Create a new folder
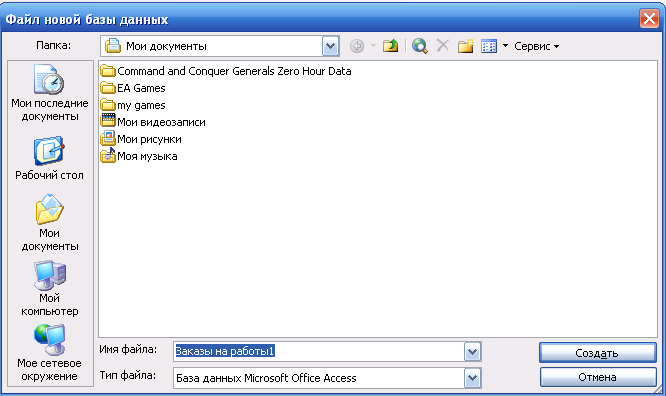The width and height of the screenshot is (666, 396). coord(466,46)
